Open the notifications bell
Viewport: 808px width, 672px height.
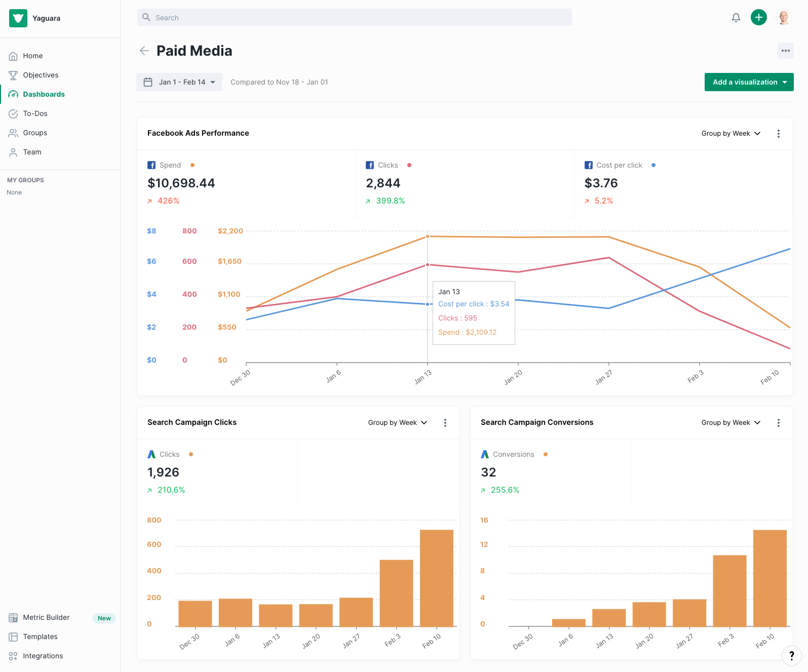736,18
